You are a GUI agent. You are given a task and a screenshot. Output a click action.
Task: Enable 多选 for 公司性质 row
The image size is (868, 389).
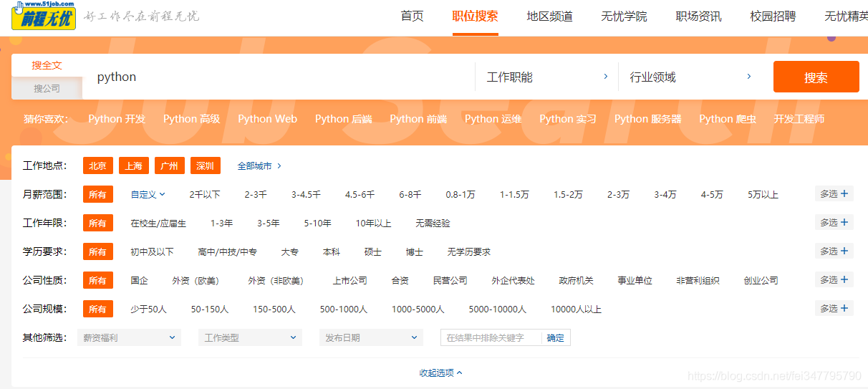tap(834, 279)
